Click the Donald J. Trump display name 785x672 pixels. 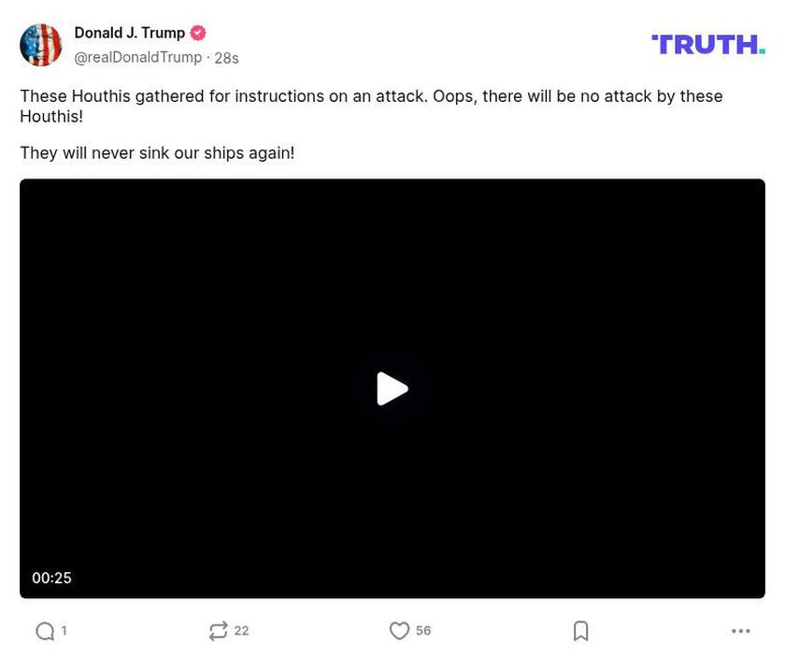[x=129, y=32]
